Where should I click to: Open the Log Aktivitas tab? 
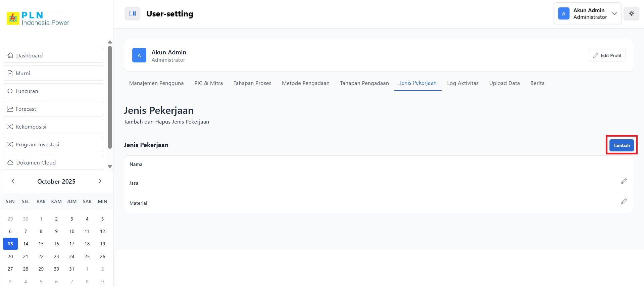point(462,83)
